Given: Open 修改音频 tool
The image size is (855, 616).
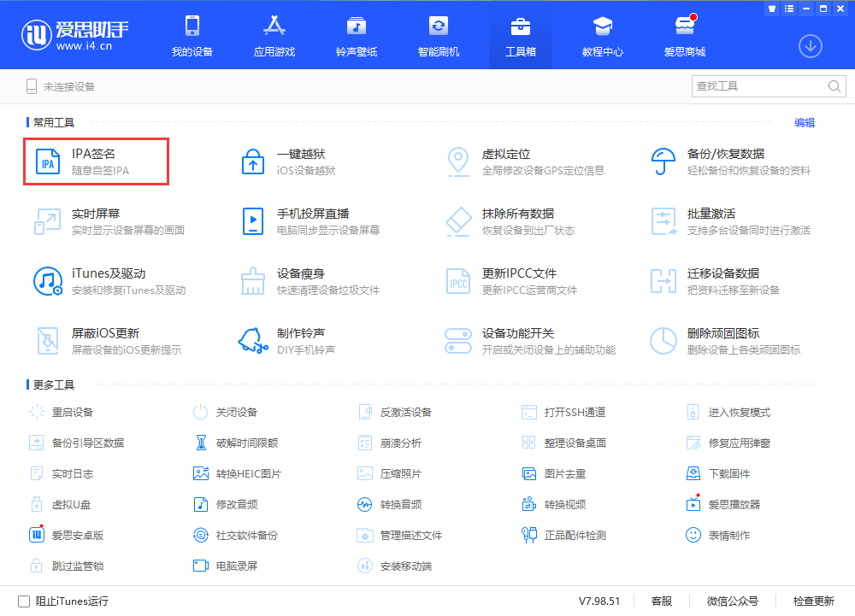Looking at the screenshot, I should pos(225,504).
